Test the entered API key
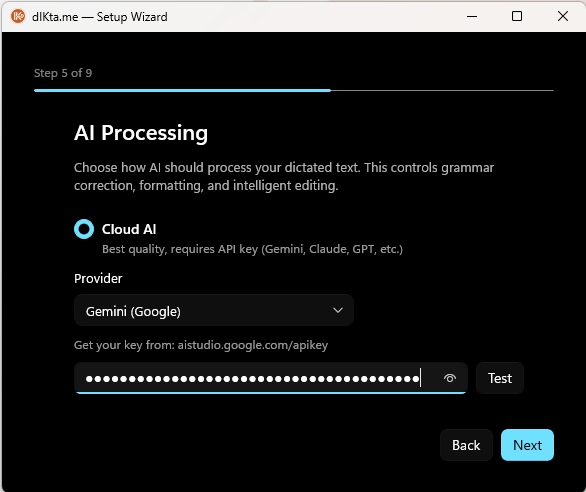Viewport: 586px width, 492px height. click(500, 378)
